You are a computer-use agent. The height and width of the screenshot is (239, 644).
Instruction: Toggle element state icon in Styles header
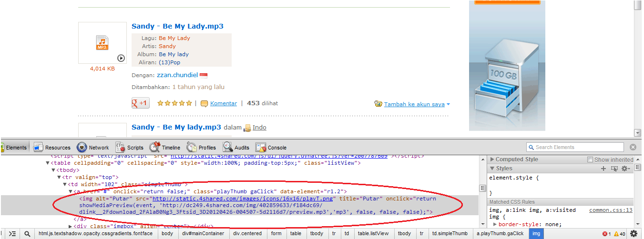tap(614, 169)
